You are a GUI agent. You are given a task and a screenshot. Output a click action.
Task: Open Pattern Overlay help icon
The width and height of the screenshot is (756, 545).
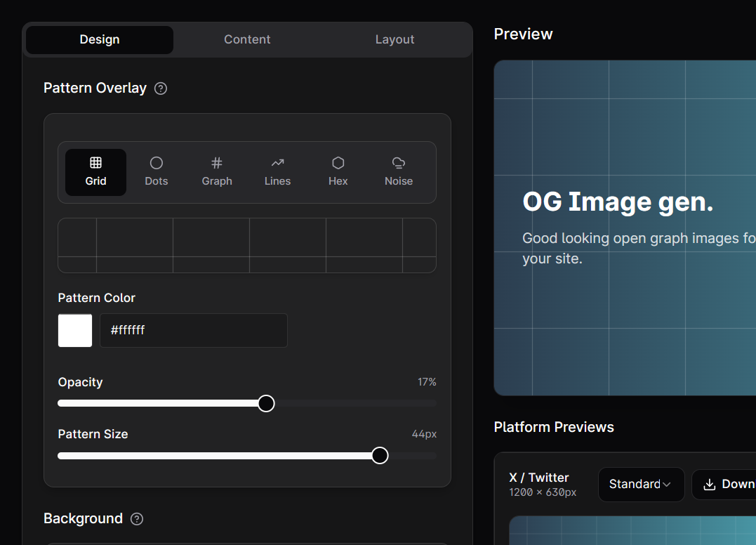tap(161, 88)
